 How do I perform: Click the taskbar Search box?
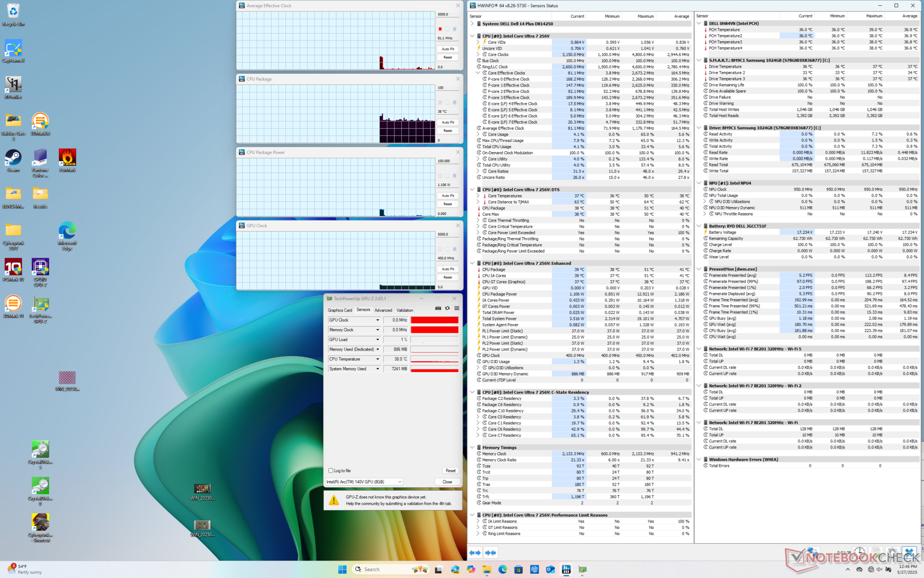click(x=390, y=569)
